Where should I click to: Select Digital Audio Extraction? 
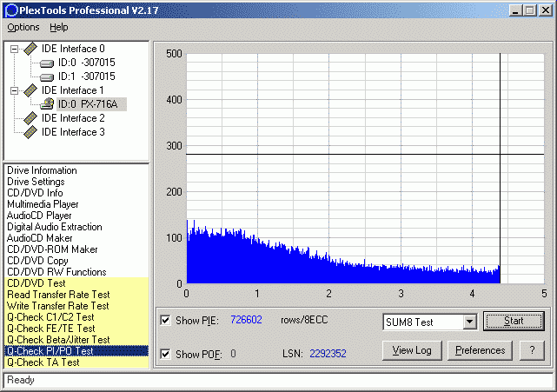(55, 227)
